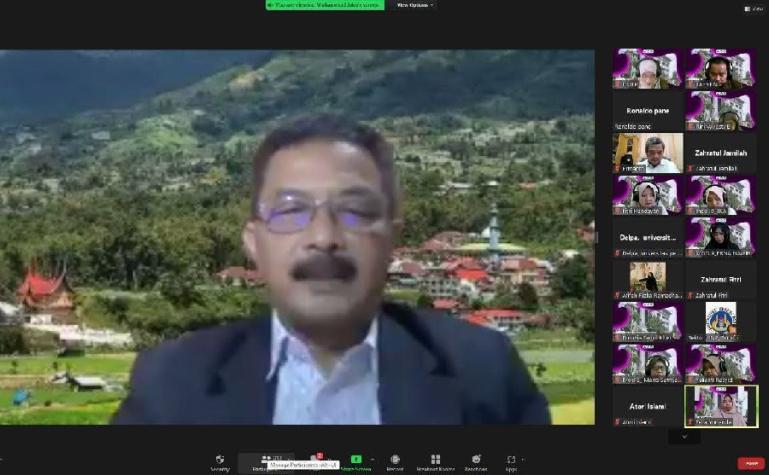
Task: Select the highlighted active speaker thumbnail
Action: click(x=720, y=406)
